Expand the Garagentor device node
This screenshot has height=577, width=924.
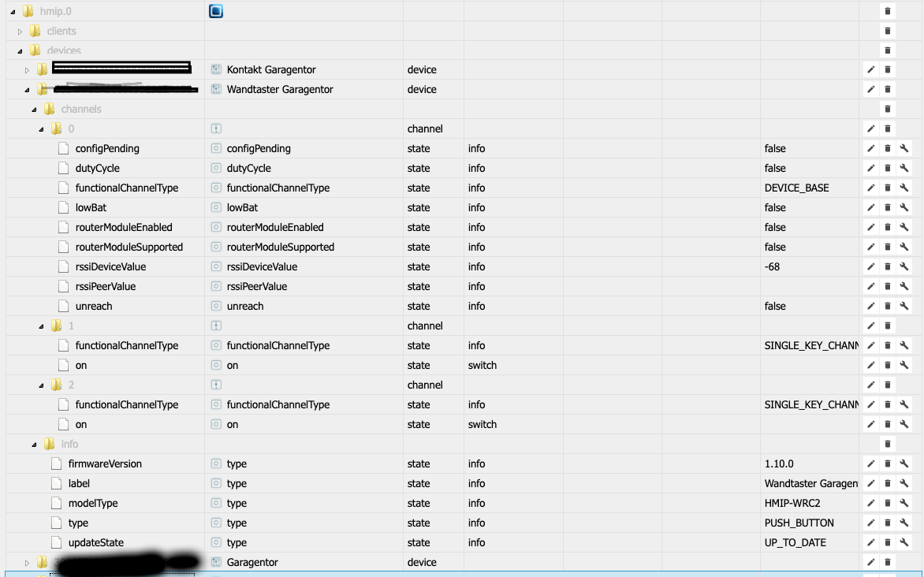point(27,563)
